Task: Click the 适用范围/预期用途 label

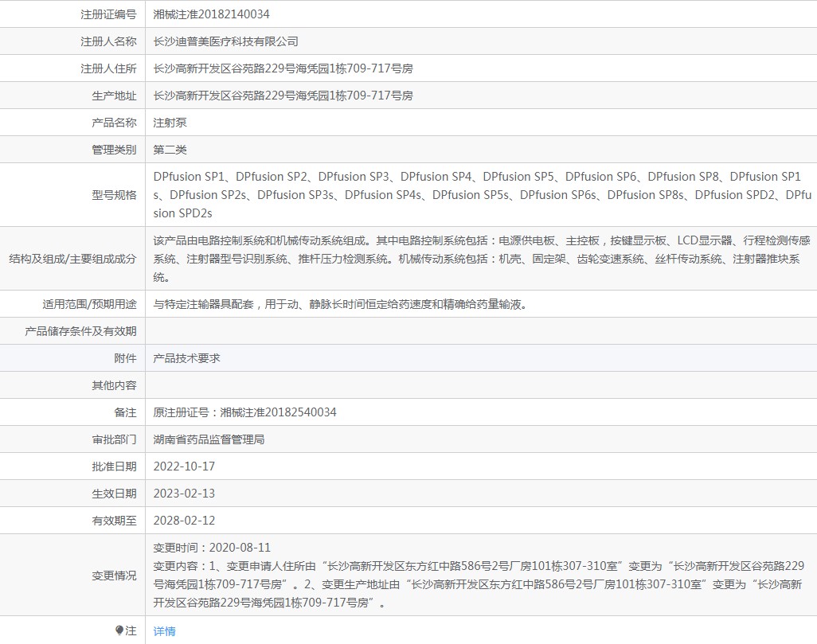Action: (90, 304)
